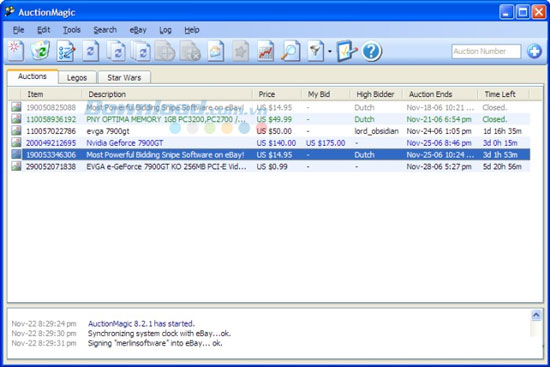Open the File menu
The width and height of the screenshot is (550, 367).
click(18, 30)
